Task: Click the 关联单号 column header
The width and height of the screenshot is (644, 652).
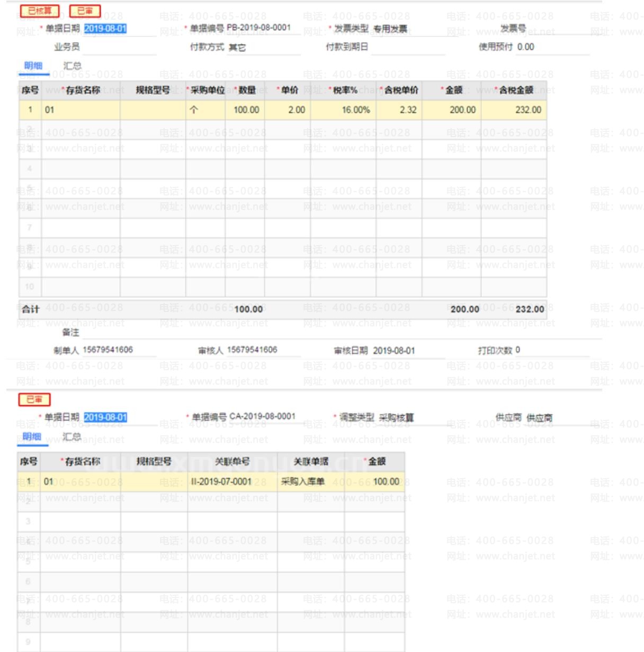Action: [x=232, y=462]
